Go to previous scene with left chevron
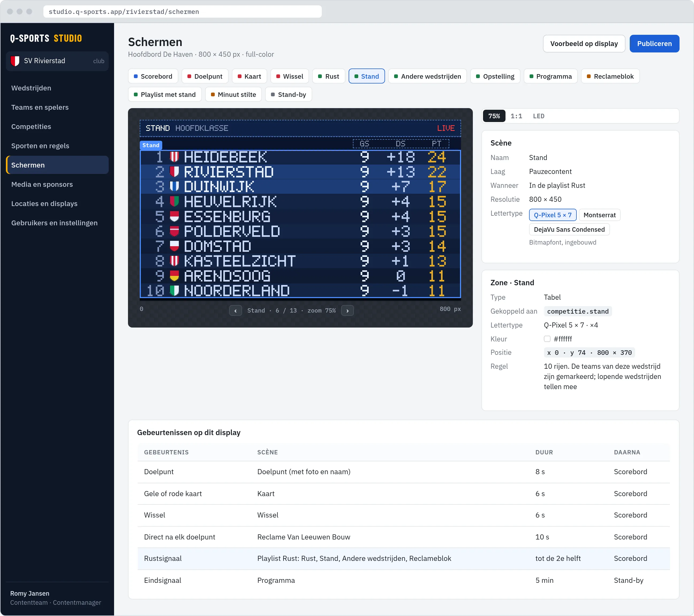Viewport: 694px width, 616px height. [235, 311]
